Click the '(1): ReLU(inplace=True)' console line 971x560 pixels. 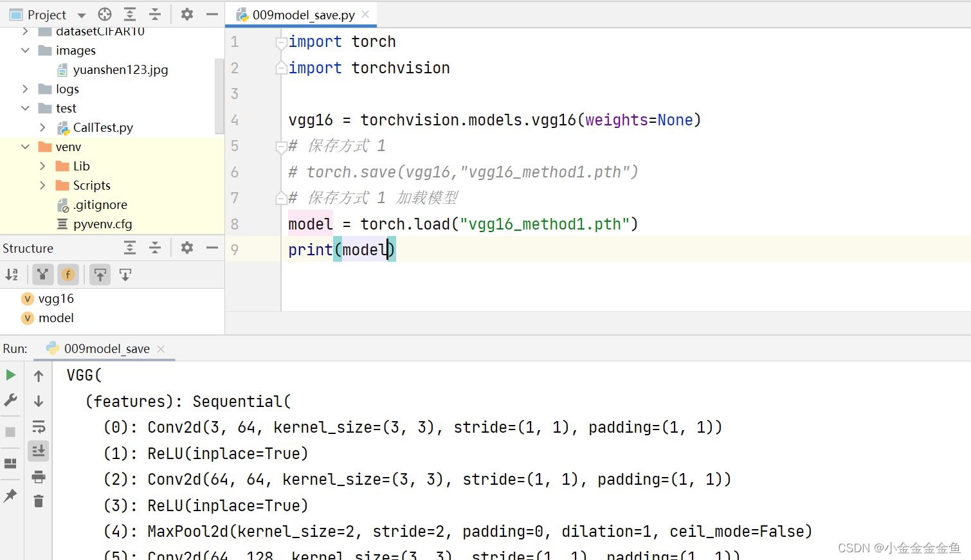pyautogui.click(x=206, y=453)
